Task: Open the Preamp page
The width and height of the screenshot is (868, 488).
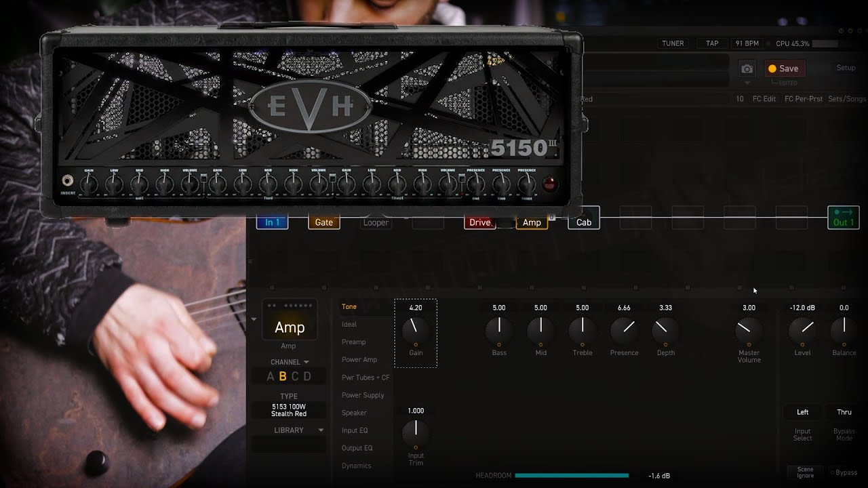Action: [354, 342]
